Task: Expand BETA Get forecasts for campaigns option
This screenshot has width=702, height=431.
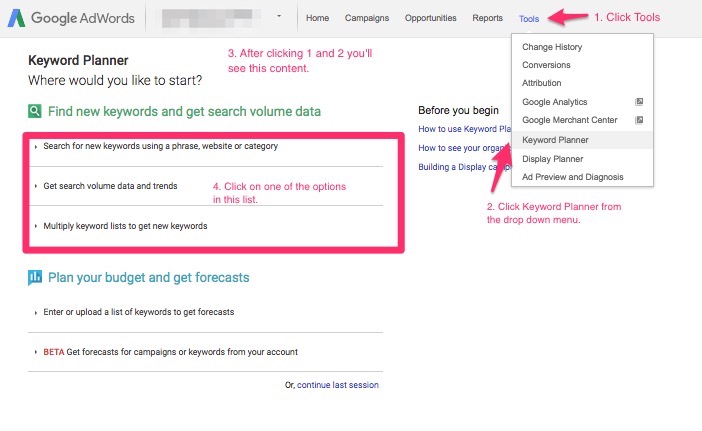Action: pos(170,352)
